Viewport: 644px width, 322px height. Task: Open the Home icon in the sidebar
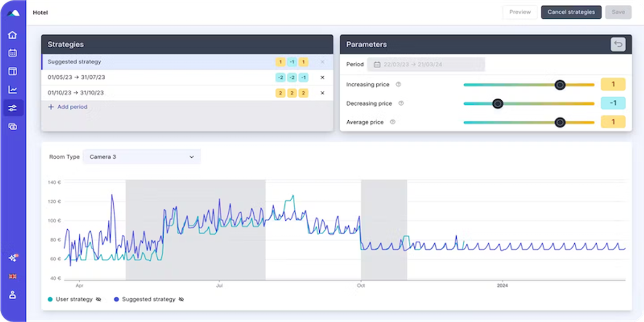click(13, 34)
